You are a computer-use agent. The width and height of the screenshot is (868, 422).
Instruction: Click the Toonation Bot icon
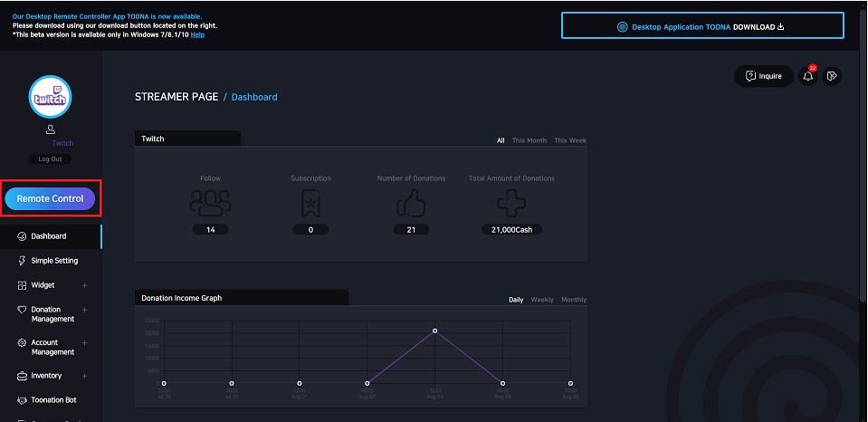pyautogui.click(x=22, y=400)
